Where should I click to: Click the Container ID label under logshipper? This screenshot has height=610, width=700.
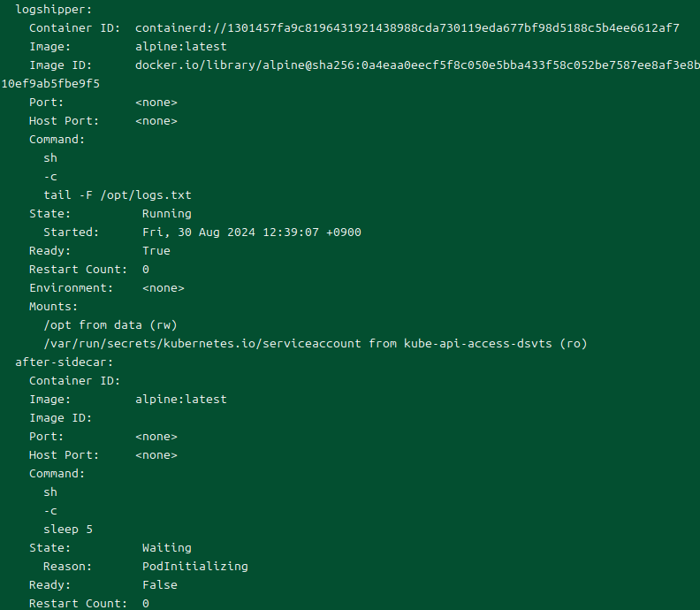(74, 27)
